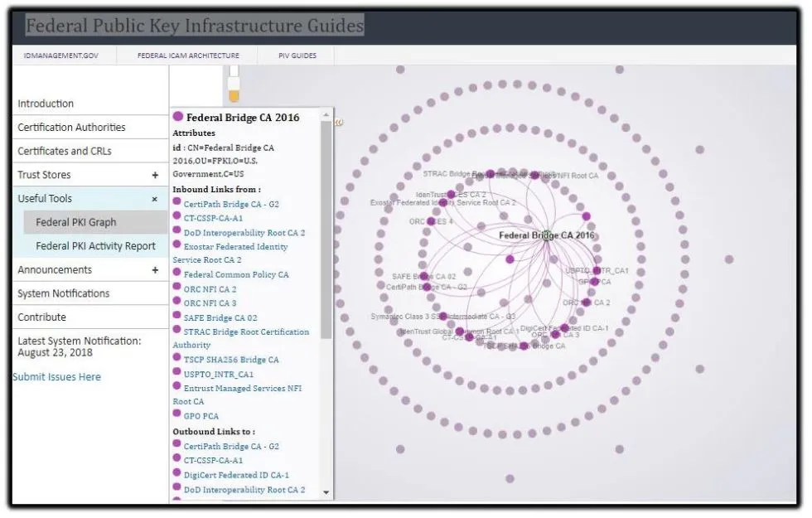Screen dimensions: 812x518
Task: Open the FEDERAL ICAM ARCHITECTURE tab
Action: [x=188, y=56]
